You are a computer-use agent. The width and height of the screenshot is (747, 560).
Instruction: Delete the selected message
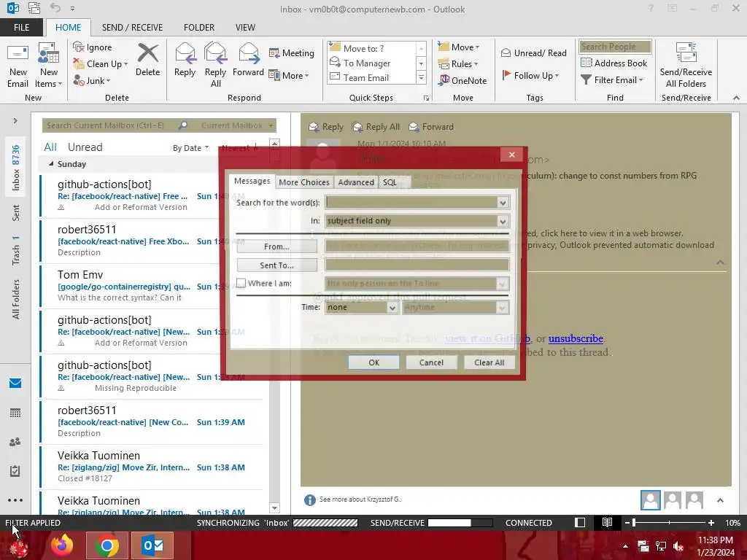147,60
